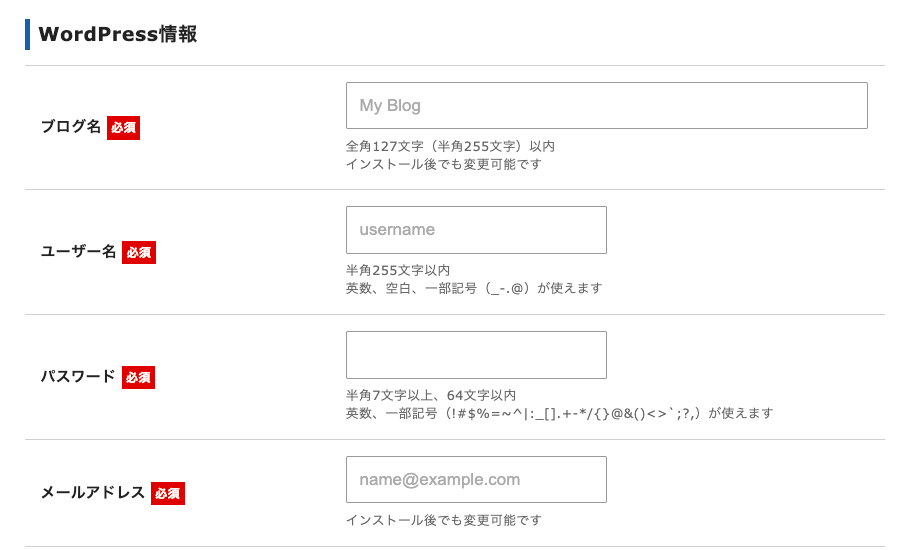Select the メールアドレス field showing name@example.com
Image resolution: width=900 pixels, height=550 pixels.
pos(476,480)
